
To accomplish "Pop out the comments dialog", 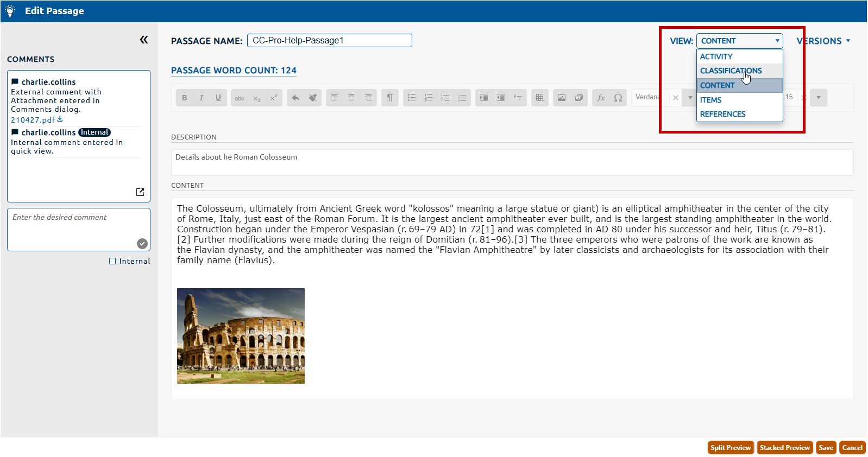I will [x=140, y=192].
